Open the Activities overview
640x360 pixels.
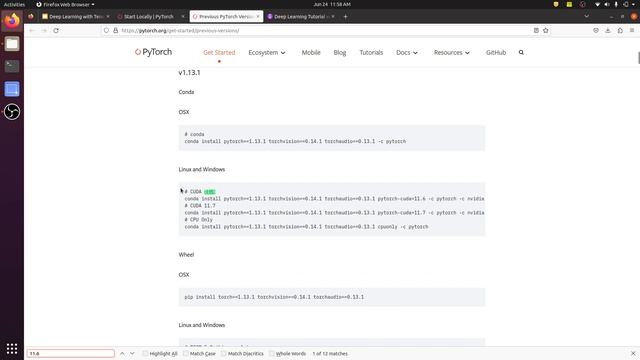[14, 4]
